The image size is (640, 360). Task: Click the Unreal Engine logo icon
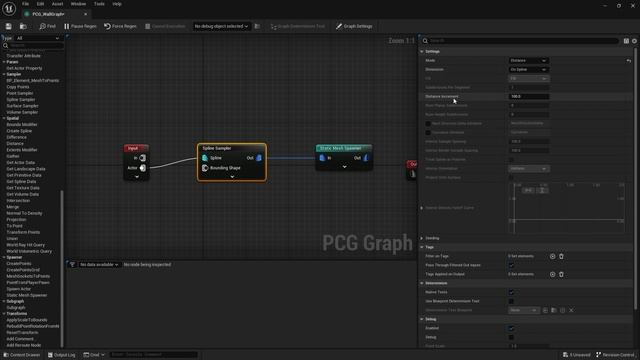9,8
